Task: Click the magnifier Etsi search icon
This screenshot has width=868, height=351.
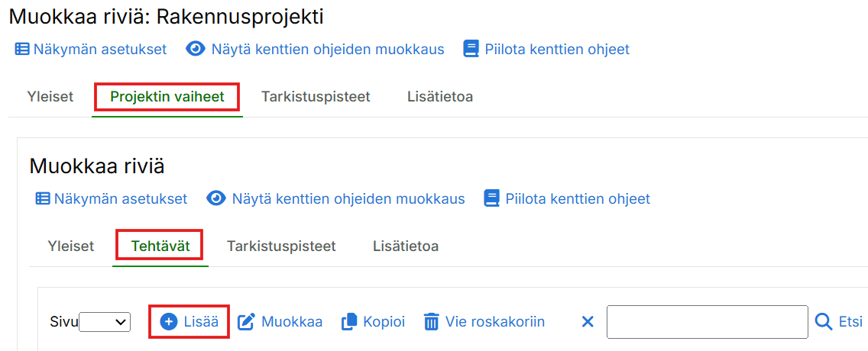Action: coord(824,322)
